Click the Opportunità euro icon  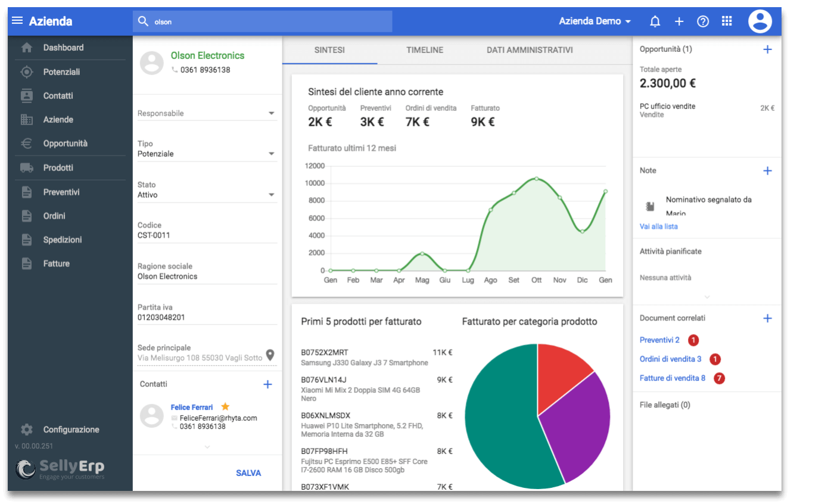[x=27, y=144]
